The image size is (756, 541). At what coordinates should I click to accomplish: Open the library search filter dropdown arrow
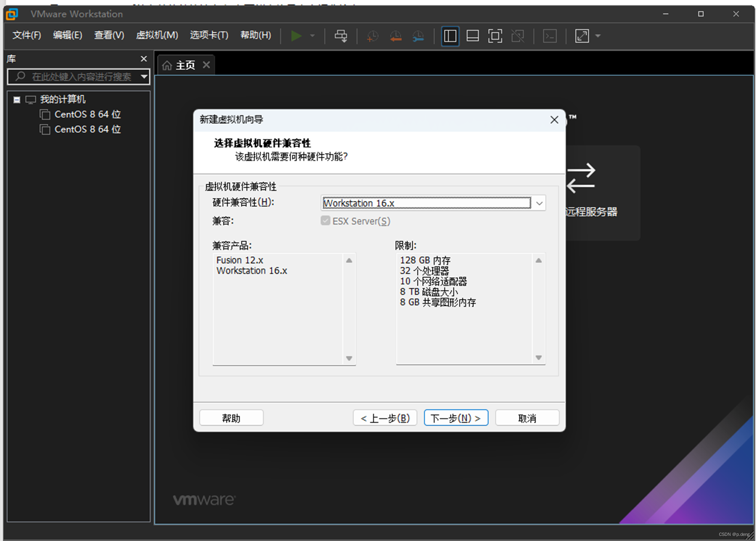pos(144,76)
